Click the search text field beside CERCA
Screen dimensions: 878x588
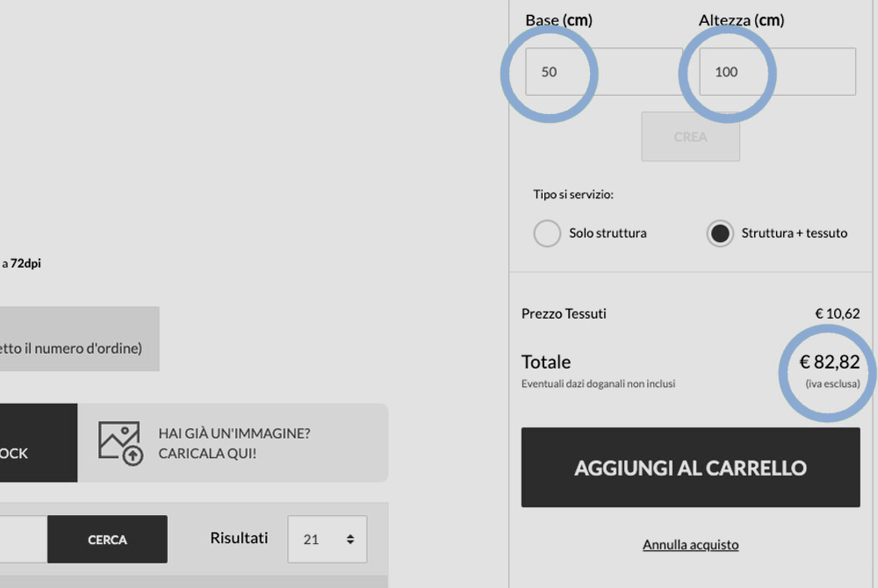[22, 540]
